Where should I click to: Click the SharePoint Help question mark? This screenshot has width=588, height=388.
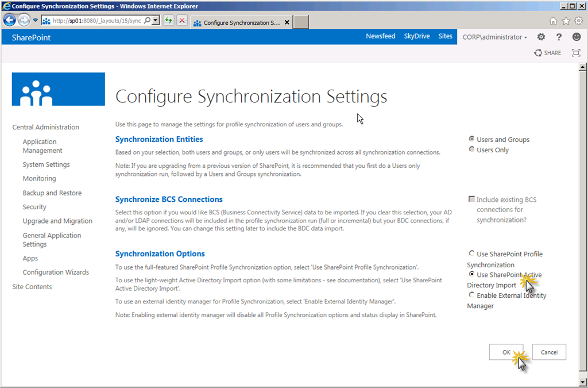point(559,37)
